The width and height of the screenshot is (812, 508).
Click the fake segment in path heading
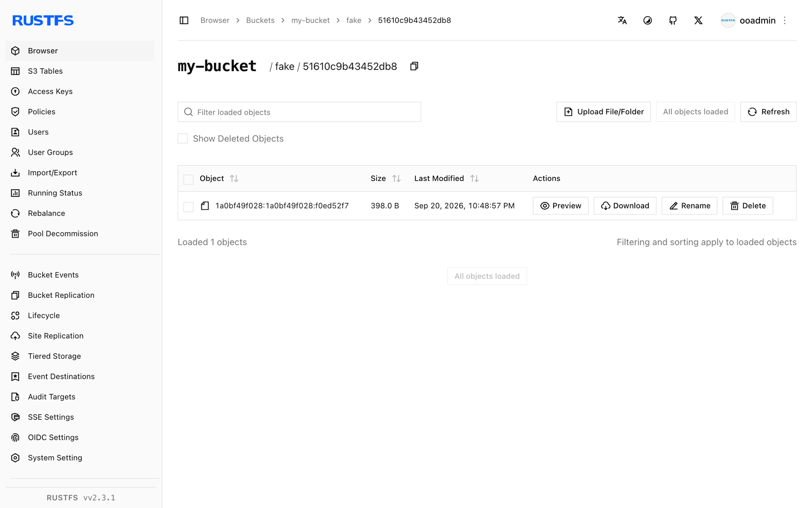[285, 66]
